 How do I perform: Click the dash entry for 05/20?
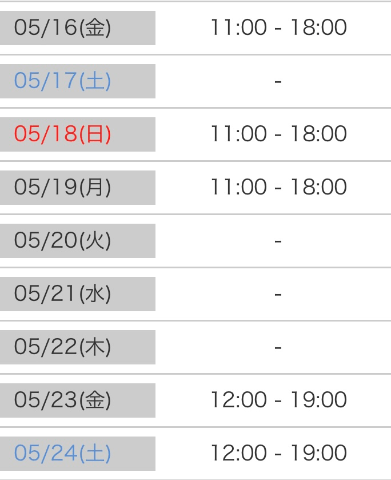click(x=278, y=241)
